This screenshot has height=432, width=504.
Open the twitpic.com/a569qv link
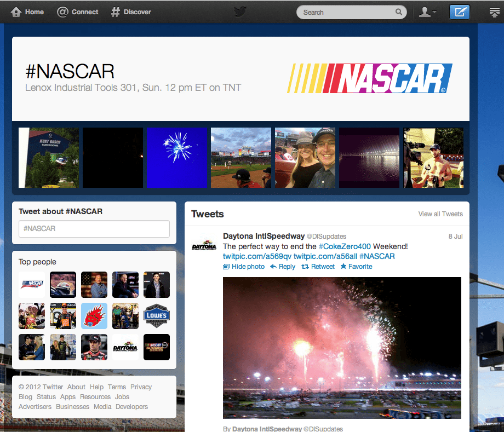click(x=257, y=256)
